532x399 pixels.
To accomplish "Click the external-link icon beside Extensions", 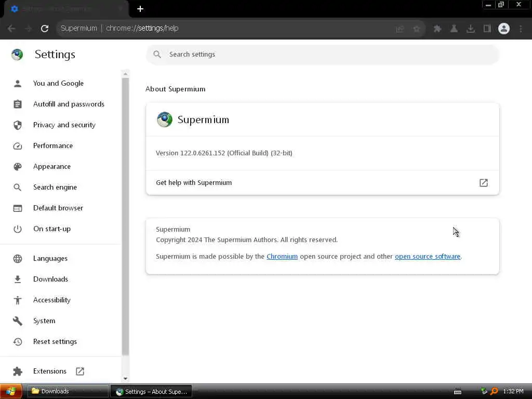I will point(80,371).
